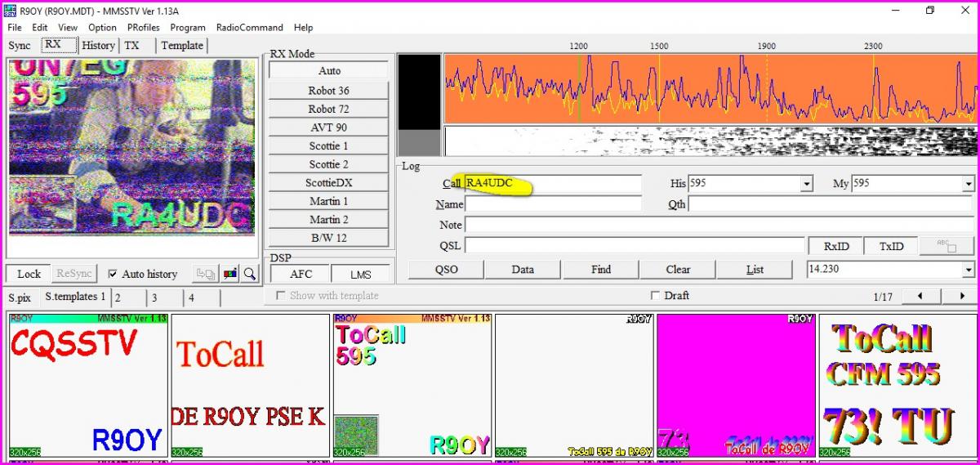This screenshot has height=465, width=980.
Task: Restore down the MMSSTV window
Action: point(929,10)
